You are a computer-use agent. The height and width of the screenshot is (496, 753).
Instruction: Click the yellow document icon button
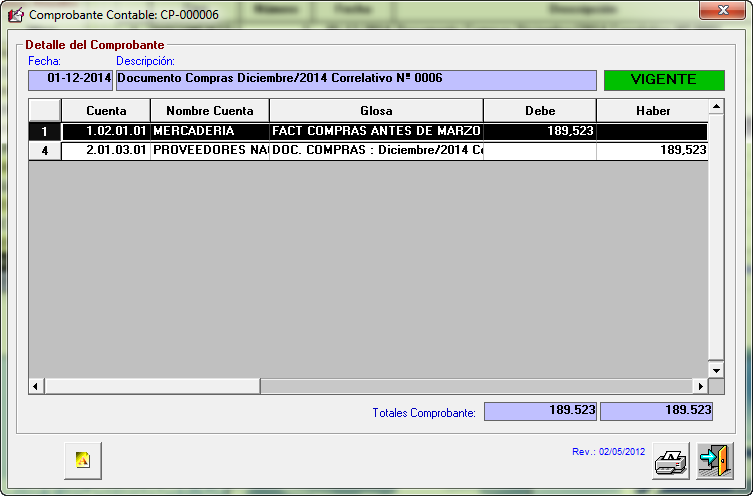83,461
